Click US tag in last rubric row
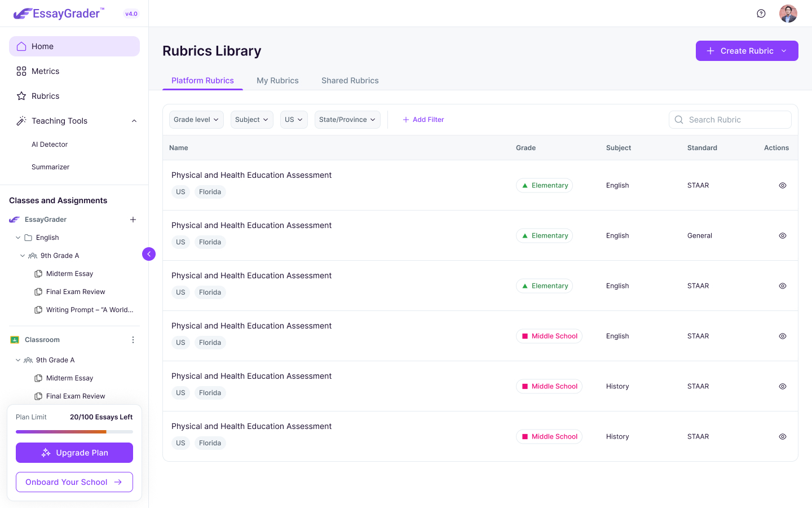 (180, 443)
